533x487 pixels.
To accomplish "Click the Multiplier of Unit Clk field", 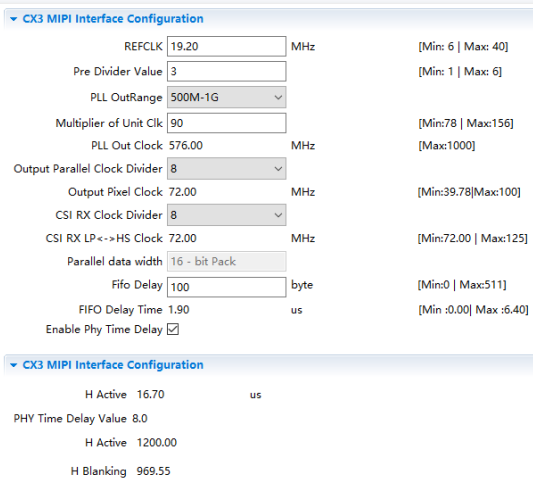I will [226, 123].
